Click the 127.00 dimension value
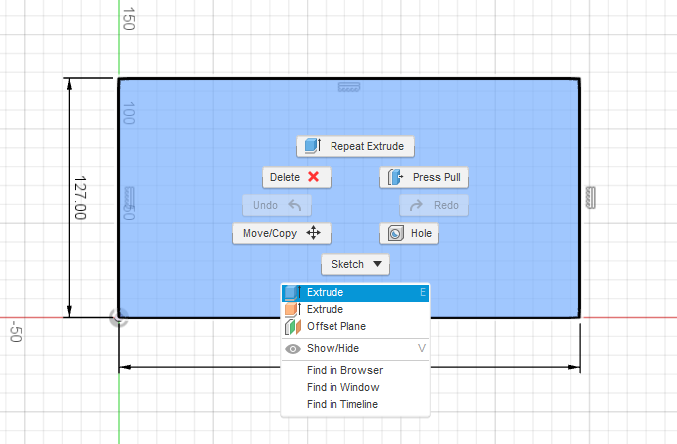 pos(81,197)
